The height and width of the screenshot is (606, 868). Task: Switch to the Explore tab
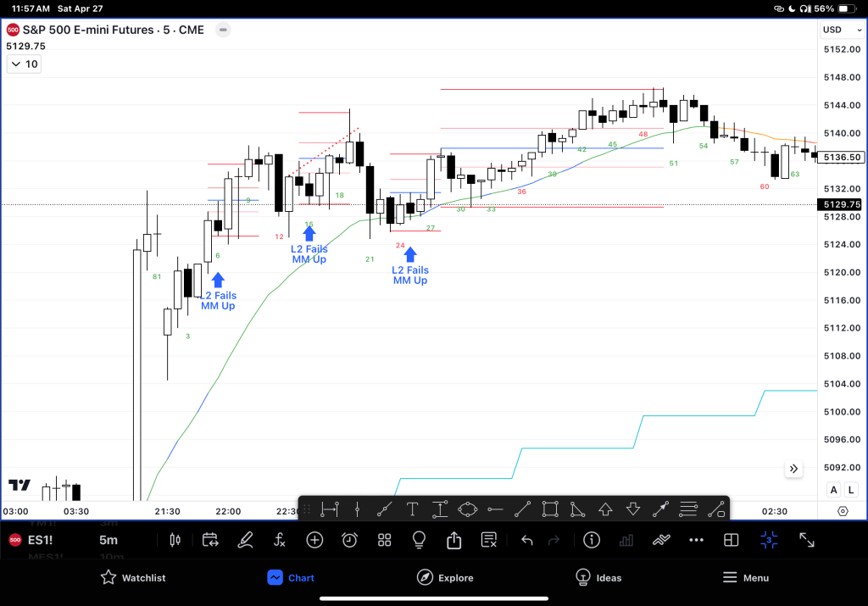[x=445, y=578]
